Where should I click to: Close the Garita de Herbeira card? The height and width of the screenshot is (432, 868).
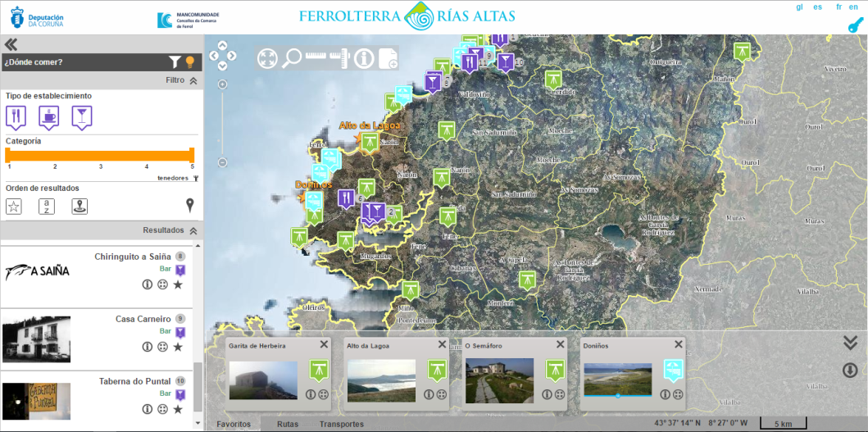pos(324,344)
